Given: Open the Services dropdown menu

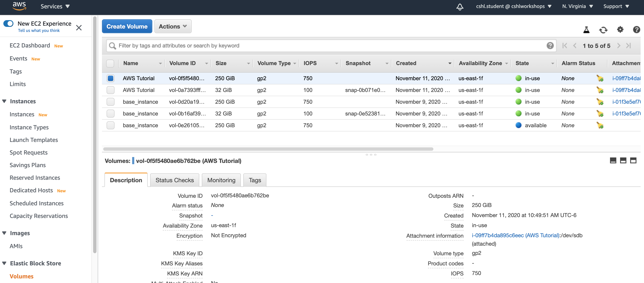Looking at the screenshot, I should point(55,7).
